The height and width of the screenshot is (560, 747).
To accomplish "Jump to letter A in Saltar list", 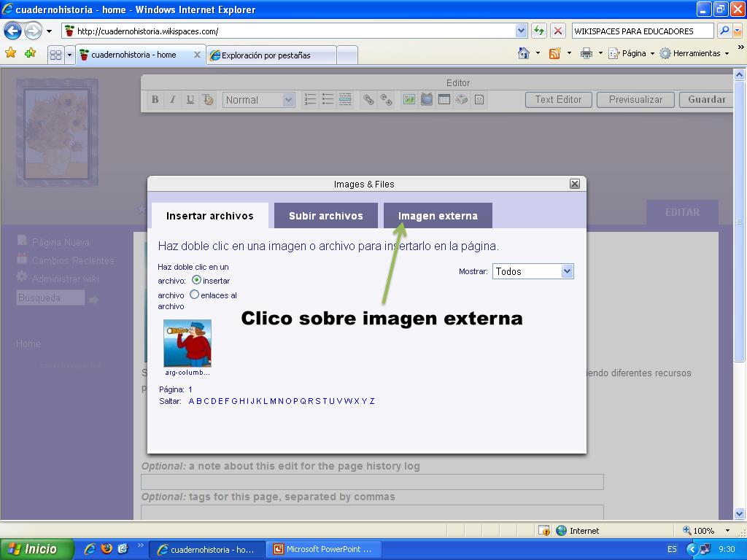I will (x=192, y=401).
